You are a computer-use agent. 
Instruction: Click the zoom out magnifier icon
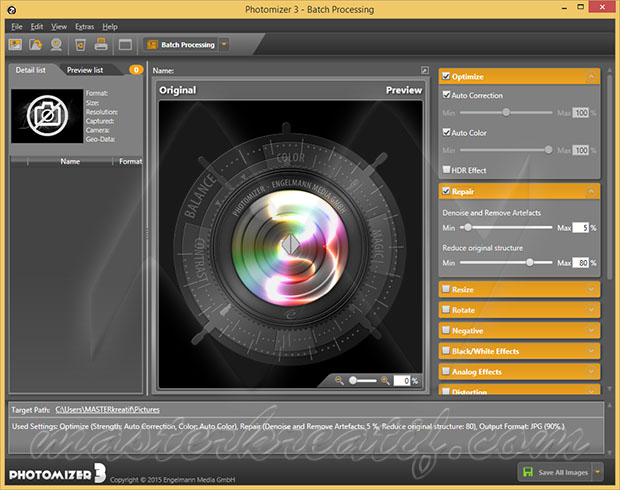pos(339,380)
